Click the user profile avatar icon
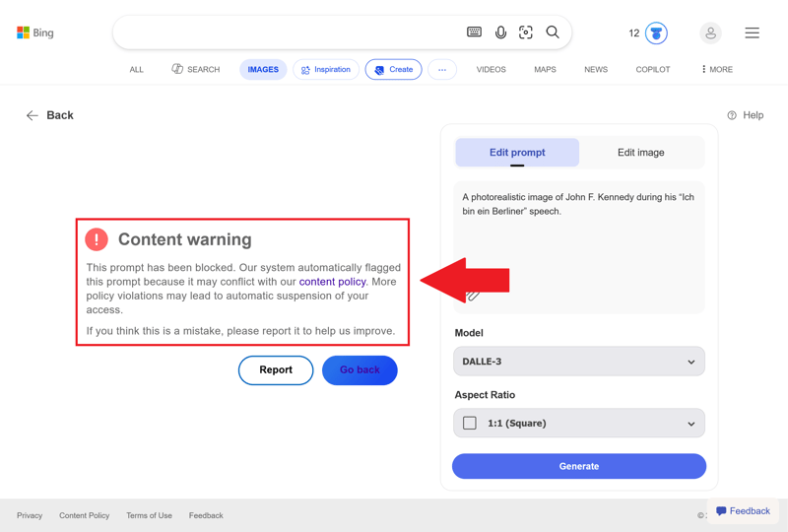The image size is (788, 532). [710, 33]
